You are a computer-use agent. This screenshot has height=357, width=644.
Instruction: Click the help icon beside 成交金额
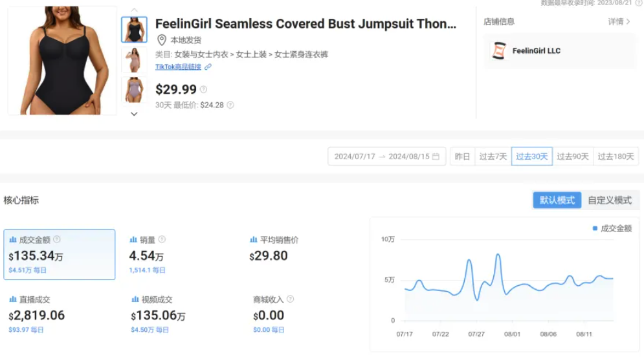[57, 239]
